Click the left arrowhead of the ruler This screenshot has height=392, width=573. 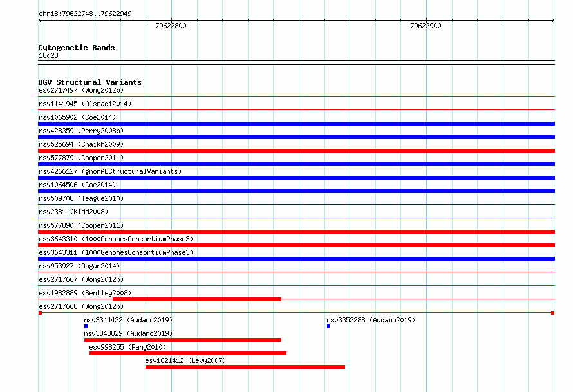pyautogui.click(x=41, y=21)
